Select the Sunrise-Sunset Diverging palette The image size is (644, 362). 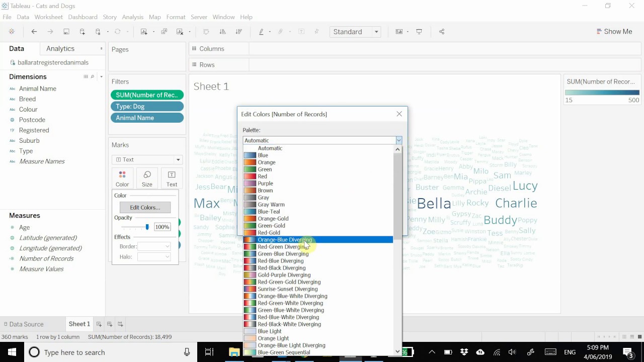318,289
